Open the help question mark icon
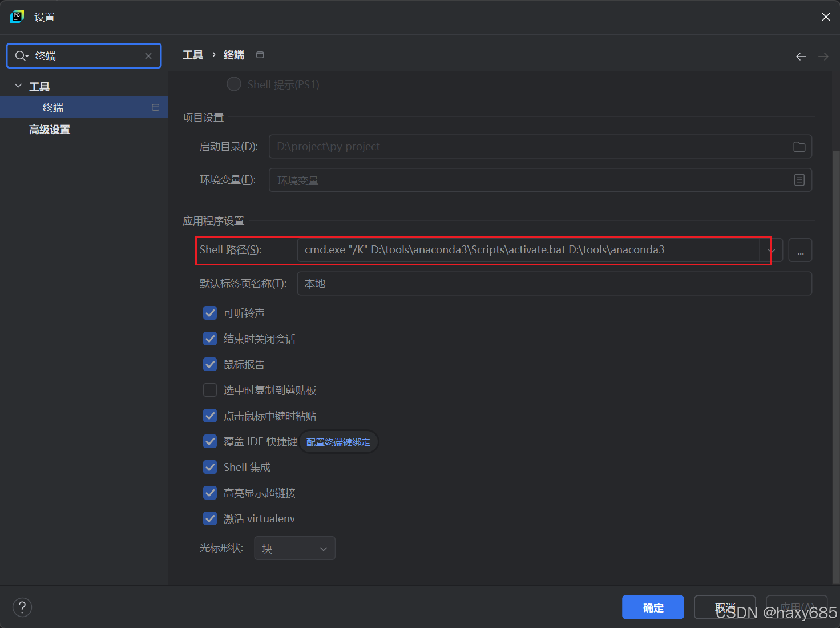This screenshot has height=628, width=840. [x=22, y=607]
